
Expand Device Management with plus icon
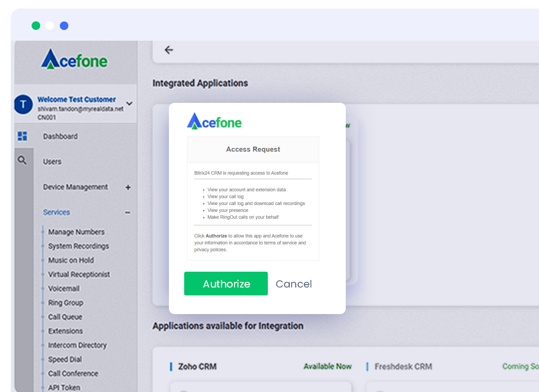pyautogui.click(x=128, y=188)
